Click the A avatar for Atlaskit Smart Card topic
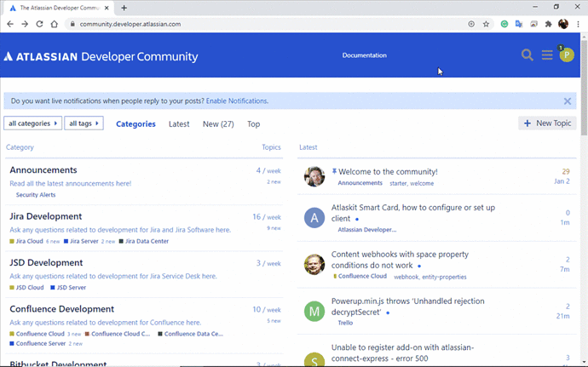 pos(314,218)
